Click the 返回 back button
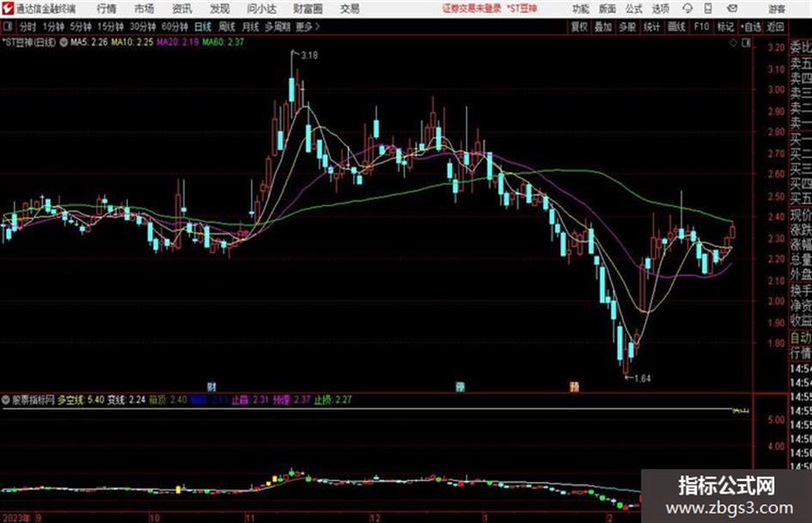Viewport: 812px width, 523px height. (775, 27)
